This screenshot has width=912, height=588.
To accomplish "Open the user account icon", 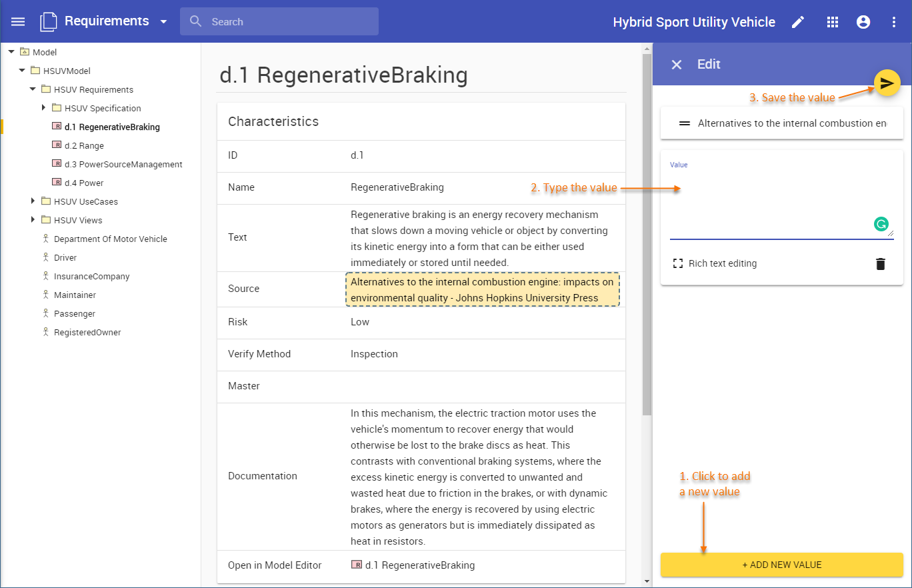I will (863, 22).
